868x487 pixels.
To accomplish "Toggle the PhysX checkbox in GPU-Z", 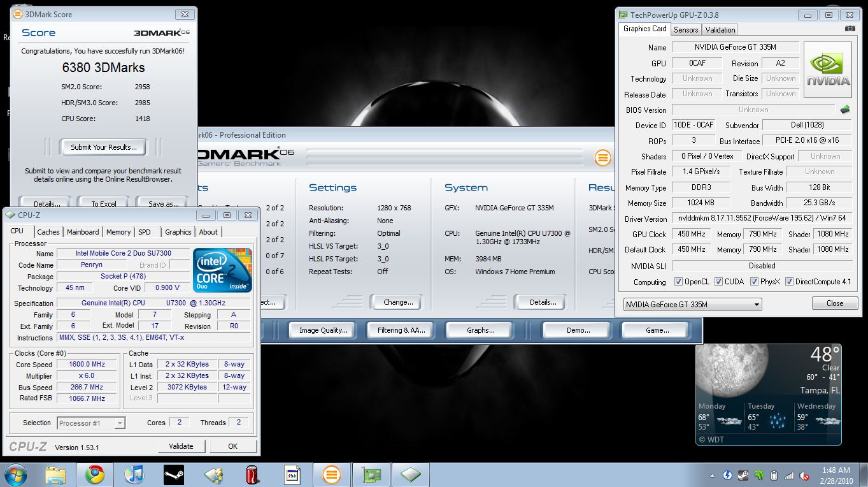I will 754,281.
